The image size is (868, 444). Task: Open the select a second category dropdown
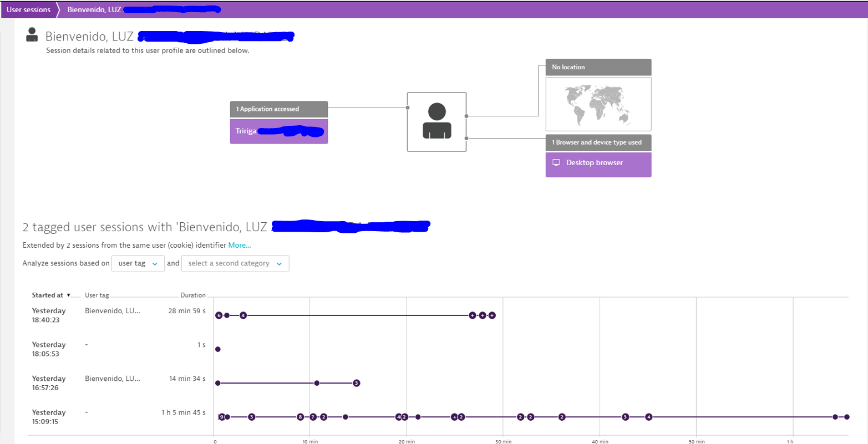[x=235, y=263]
